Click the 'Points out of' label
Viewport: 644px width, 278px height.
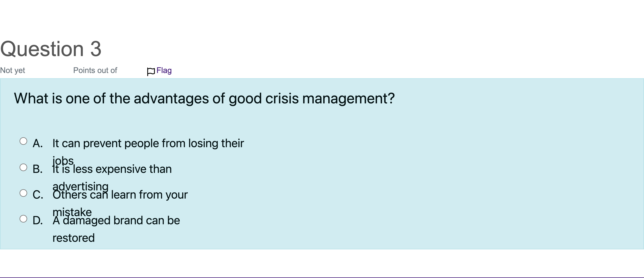tap(95, 70)
